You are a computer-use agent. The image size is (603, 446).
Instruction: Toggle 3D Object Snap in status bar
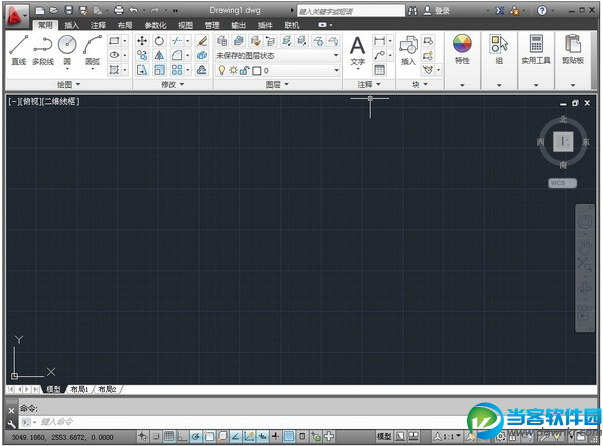click(223, 436)
